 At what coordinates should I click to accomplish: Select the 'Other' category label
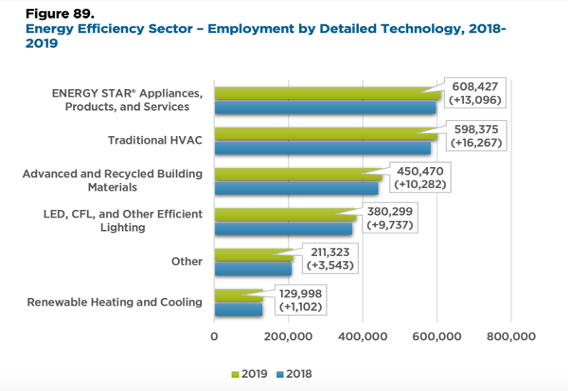click(187, 261)
